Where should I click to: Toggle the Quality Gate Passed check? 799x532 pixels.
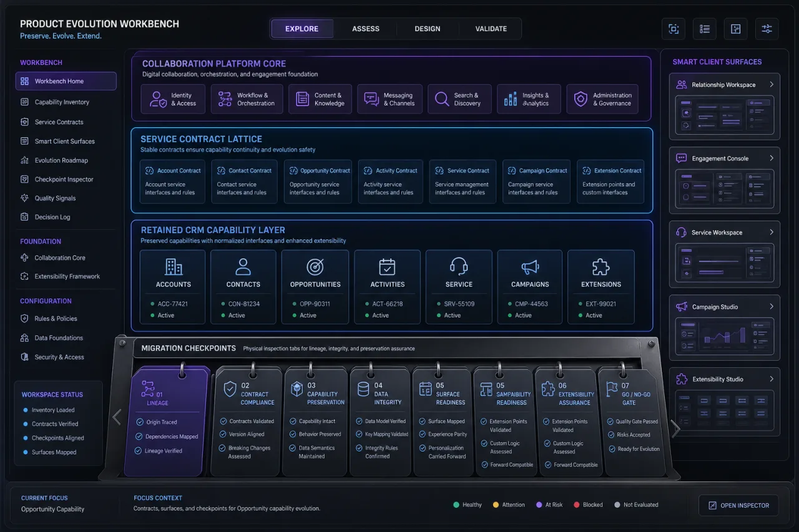tap(610, 421)
